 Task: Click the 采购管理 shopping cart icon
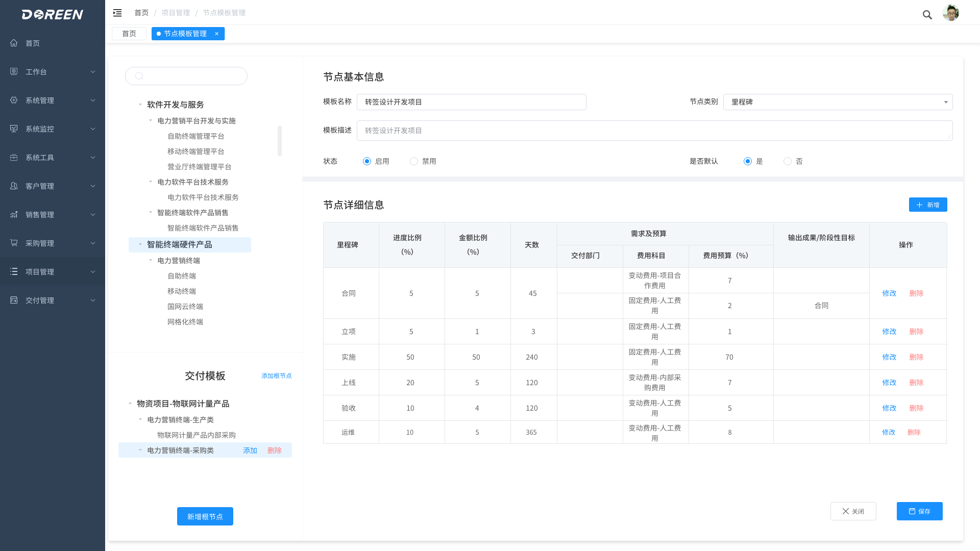click(x=14, y=243)
